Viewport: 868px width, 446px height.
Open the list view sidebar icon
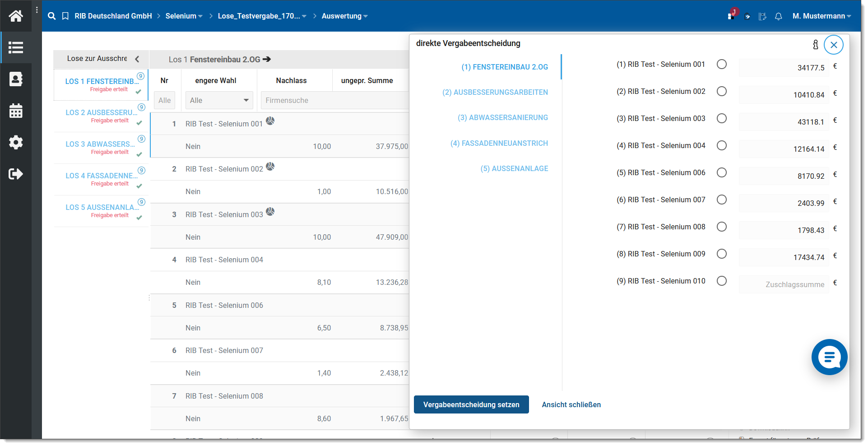(x=16, y=47)
